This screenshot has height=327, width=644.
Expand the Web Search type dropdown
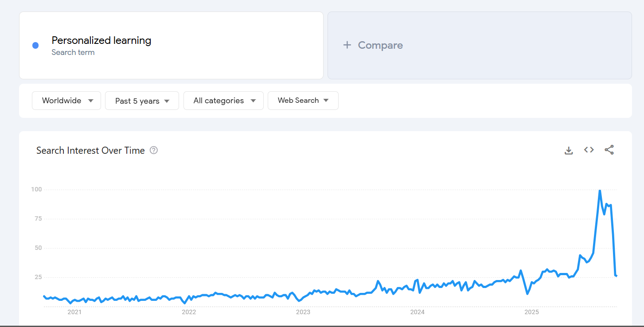(303, 101)
